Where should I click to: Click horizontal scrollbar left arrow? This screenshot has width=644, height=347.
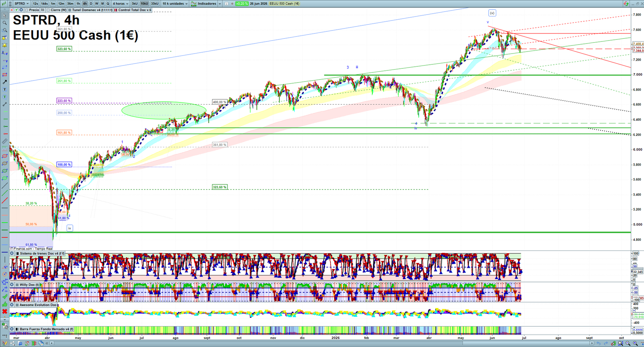[x=52, y=343]
